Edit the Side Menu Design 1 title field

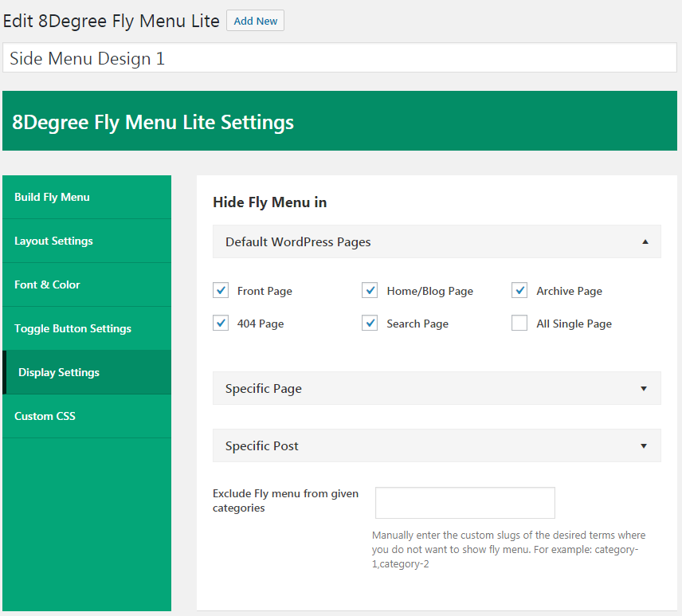(339, 58)
